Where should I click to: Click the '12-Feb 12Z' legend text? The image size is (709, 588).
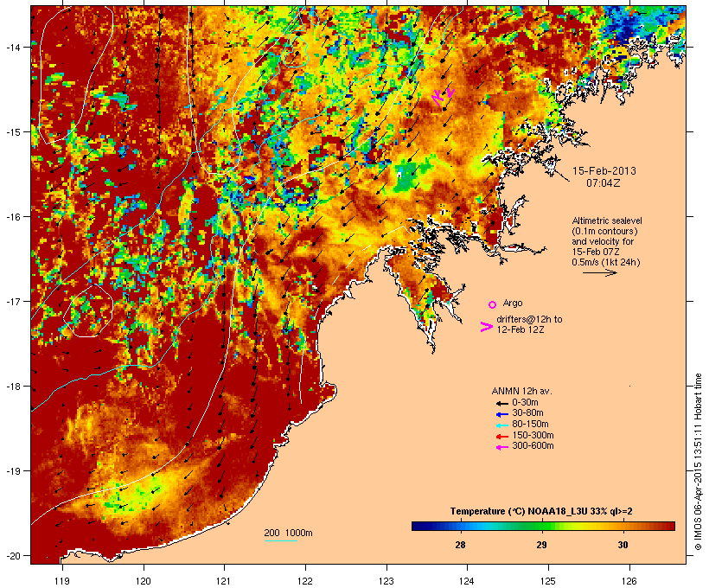click(521, 329)
